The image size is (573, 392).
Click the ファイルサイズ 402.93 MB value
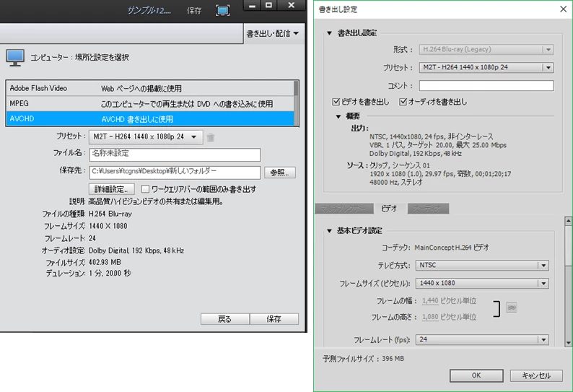pyautogui.click(x=105, y=263)
